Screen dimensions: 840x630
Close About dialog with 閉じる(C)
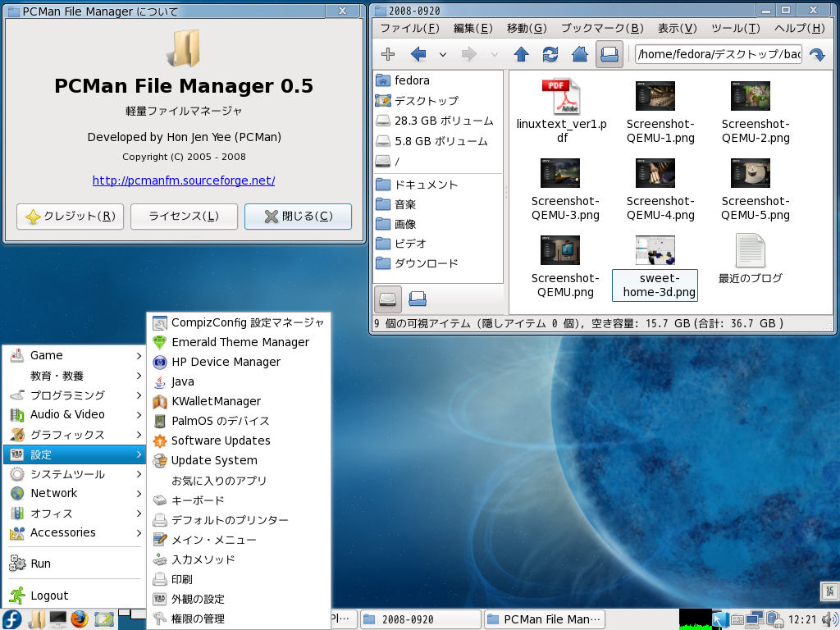tap(298, 217)
